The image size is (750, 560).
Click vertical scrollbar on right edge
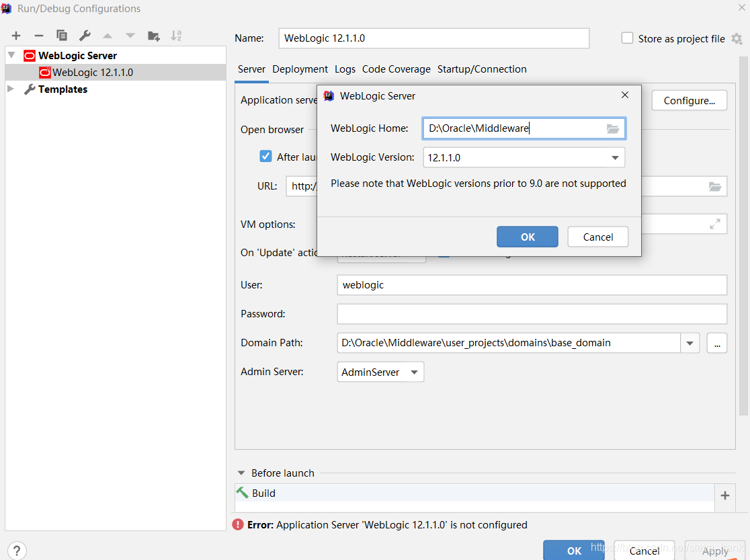coord(743,235)
